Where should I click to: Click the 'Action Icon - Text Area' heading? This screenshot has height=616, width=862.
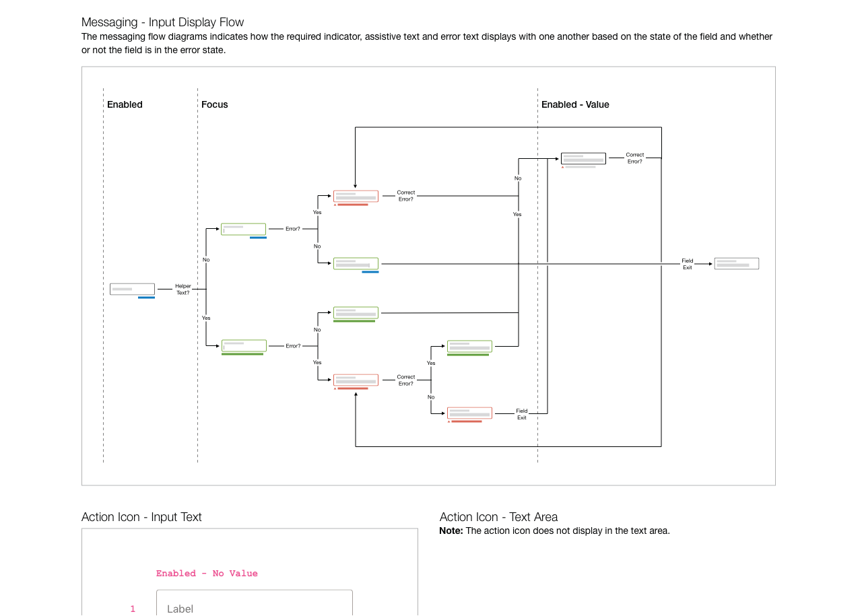pos(498,517)
